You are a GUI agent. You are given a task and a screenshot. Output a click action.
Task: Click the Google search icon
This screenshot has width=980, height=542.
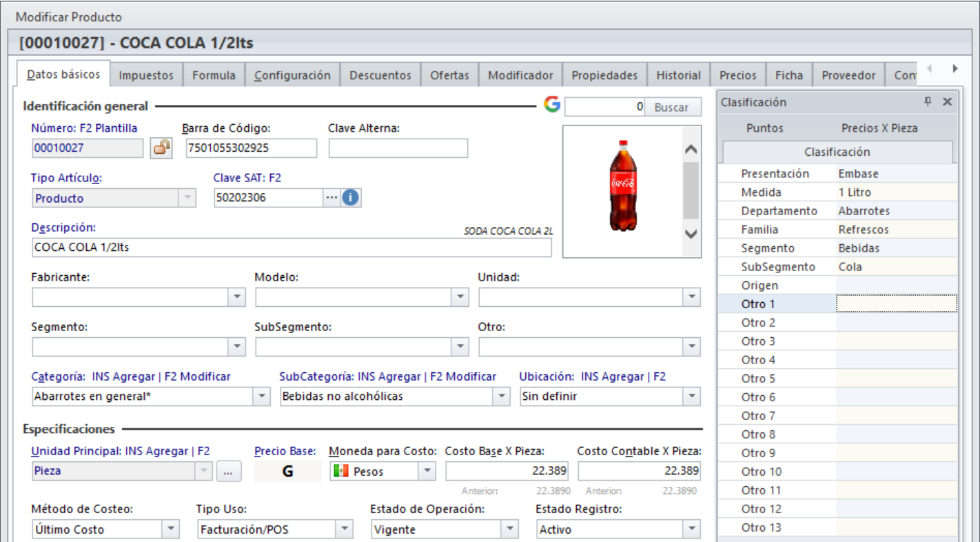(551, 106)
